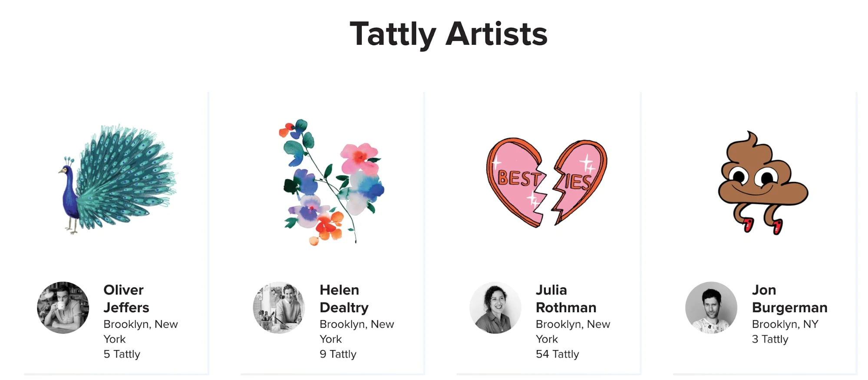The width and height of the screenshot is (868, 380).
Task: Click the Tattly Artists heading
Action: point(448,34)
